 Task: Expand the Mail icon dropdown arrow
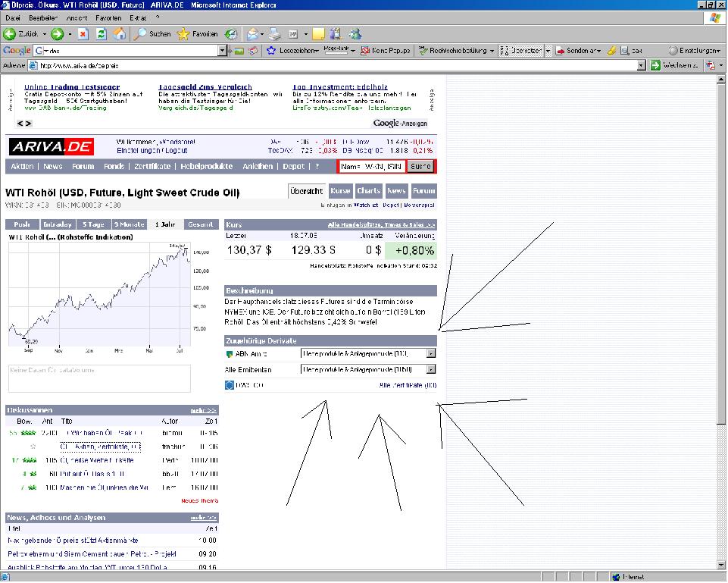262,34
